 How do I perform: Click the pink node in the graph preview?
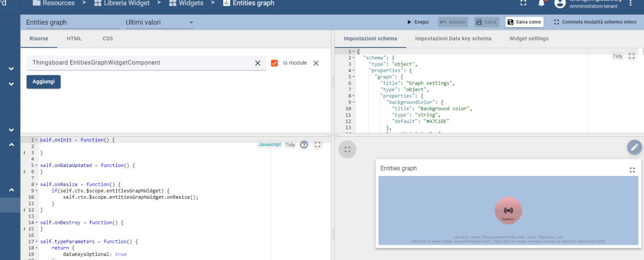click(x=508, y=211)
